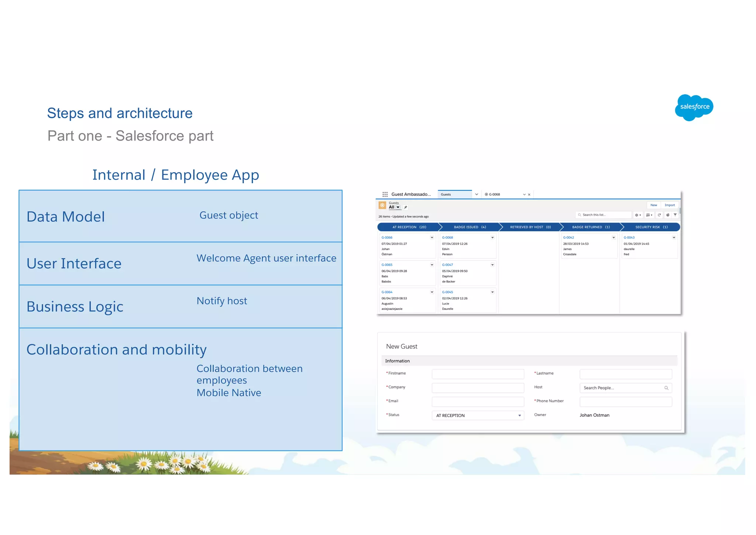Screen dimensions: 756x535
Task: Click 'Welcome Agent user interface' text
Action: [266, 258]
